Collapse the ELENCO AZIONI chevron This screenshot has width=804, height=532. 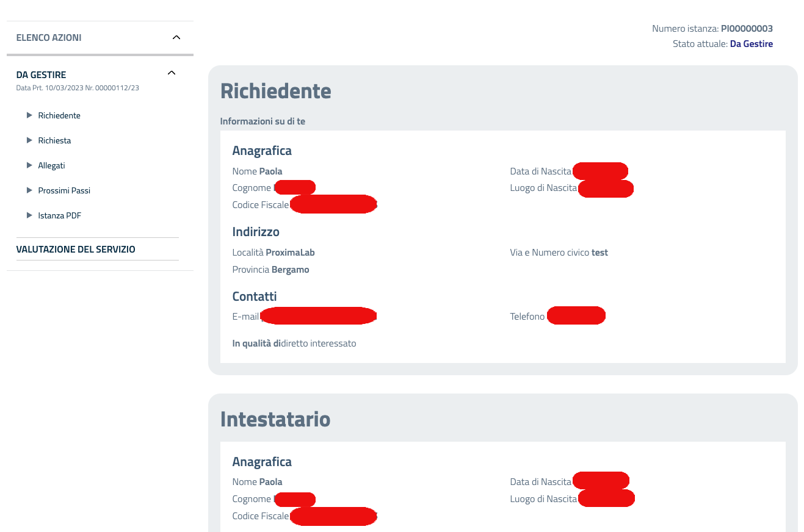coord(176,38)
